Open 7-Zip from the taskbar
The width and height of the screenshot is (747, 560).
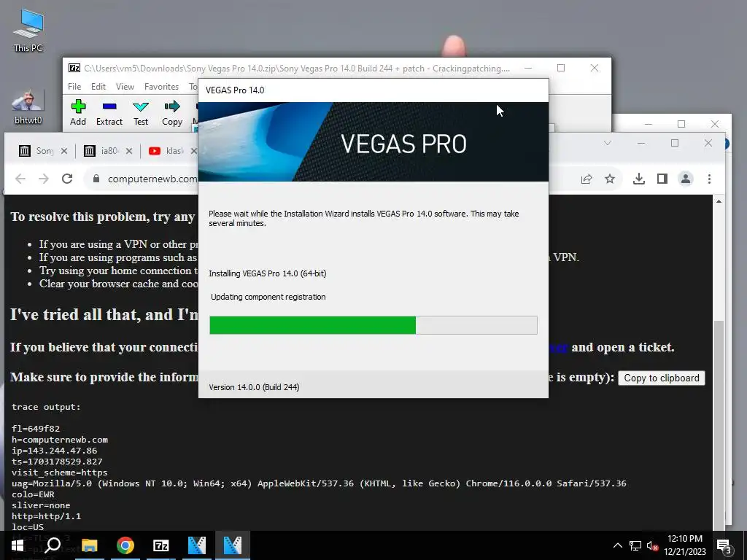161,545
